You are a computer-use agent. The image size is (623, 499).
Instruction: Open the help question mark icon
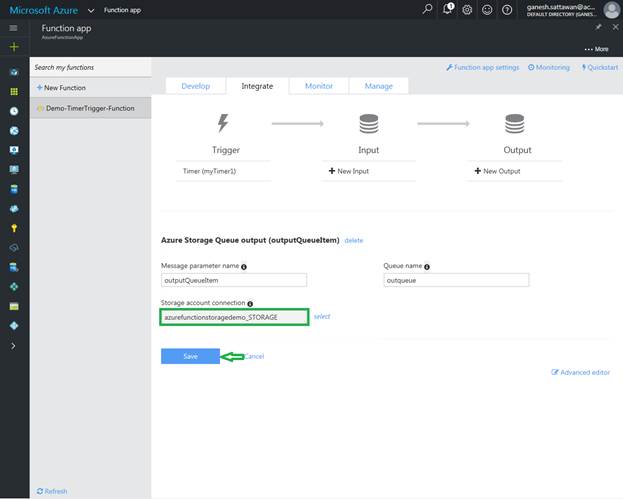point(507,9)
